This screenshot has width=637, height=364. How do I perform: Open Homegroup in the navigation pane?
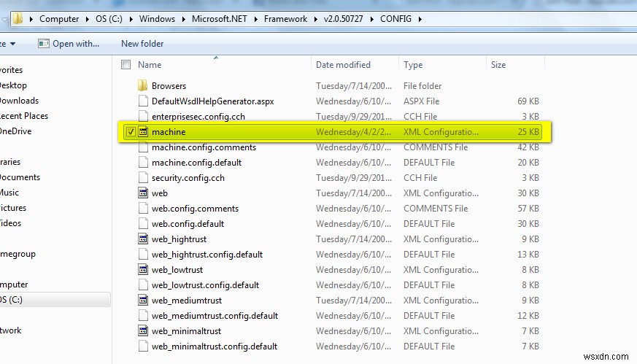click(x=18, y=254)
